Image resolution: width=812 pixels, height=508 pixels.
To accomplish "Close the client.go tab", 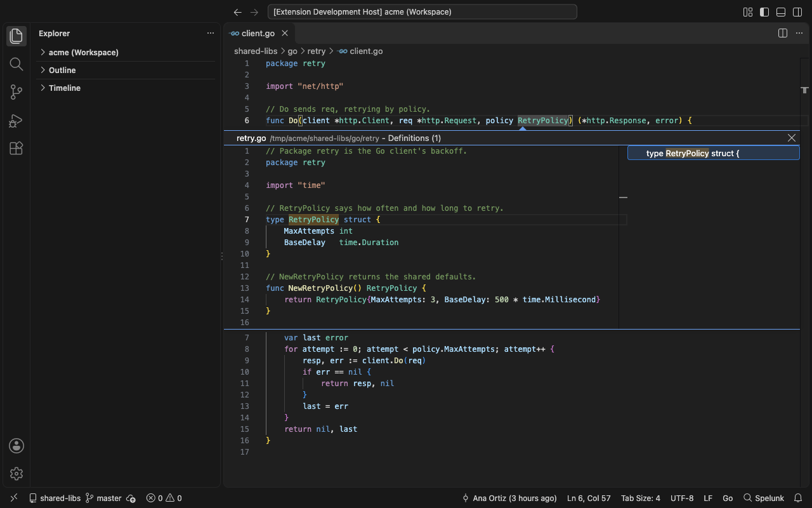I will 285,33.
